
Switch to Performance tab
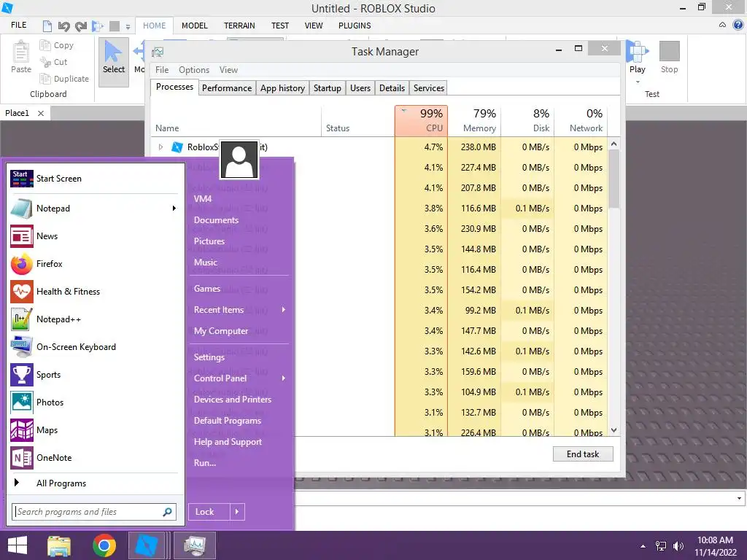click(x=227, y=88)
